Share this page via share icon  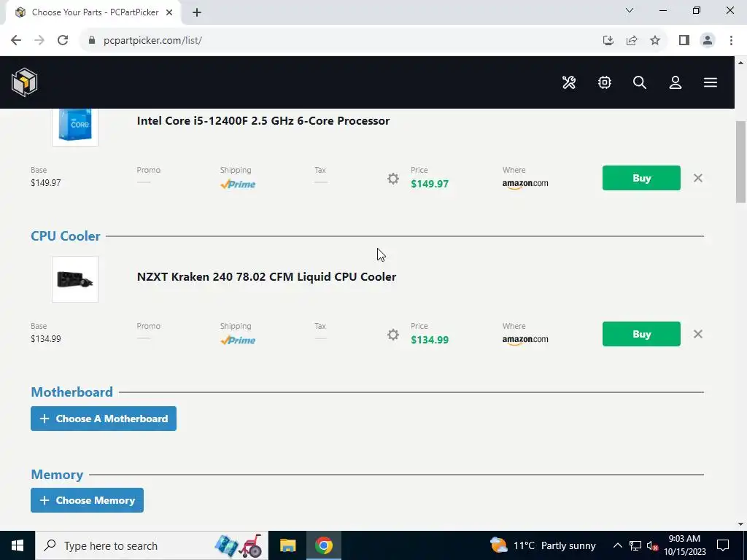point(632,41)
